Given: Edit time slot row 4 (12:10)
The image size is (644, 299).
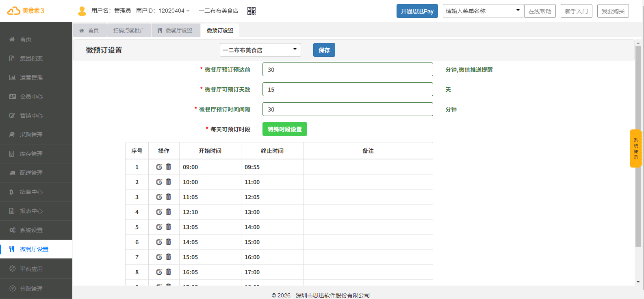Looking at the screenshot, I should click(x=159, y=212).
